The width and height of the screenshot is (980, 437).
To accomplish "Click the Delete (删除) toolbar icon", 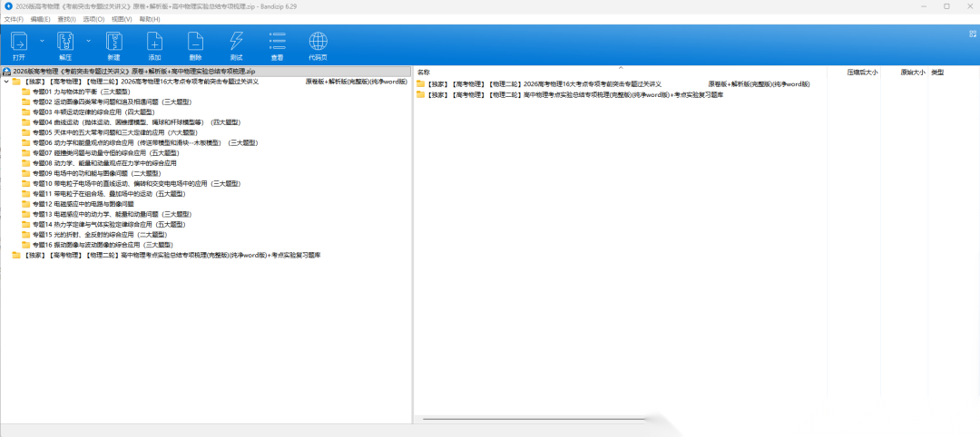I will [195, 44].
